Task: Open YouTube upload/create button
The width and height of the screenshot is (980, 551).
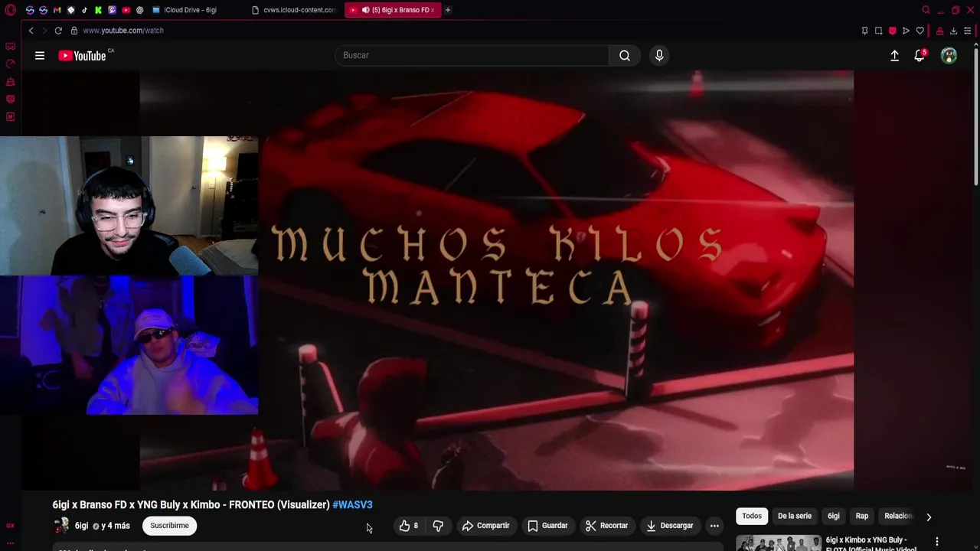Action: 894,55
